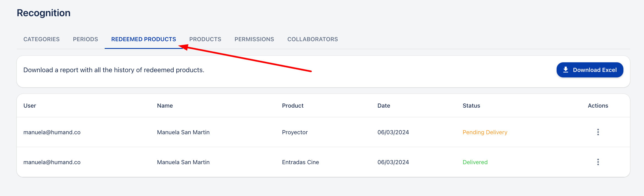
Task: Select the Entradas Cine product cell
Action: [x=300, y=162]
